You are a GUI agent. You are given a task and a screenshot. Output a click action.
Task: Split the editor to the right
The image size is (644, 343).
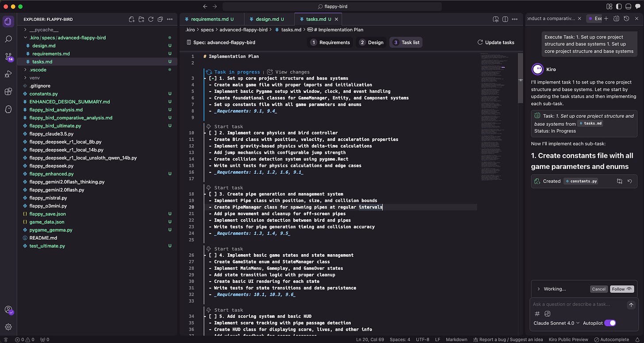tap(505, 19)
